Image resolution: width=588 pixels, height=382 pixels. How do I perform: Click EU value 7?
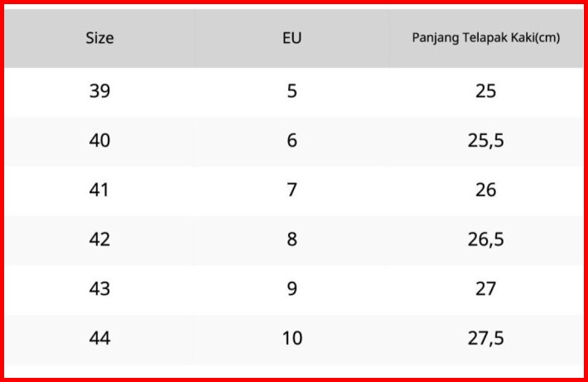pos(292,190)
